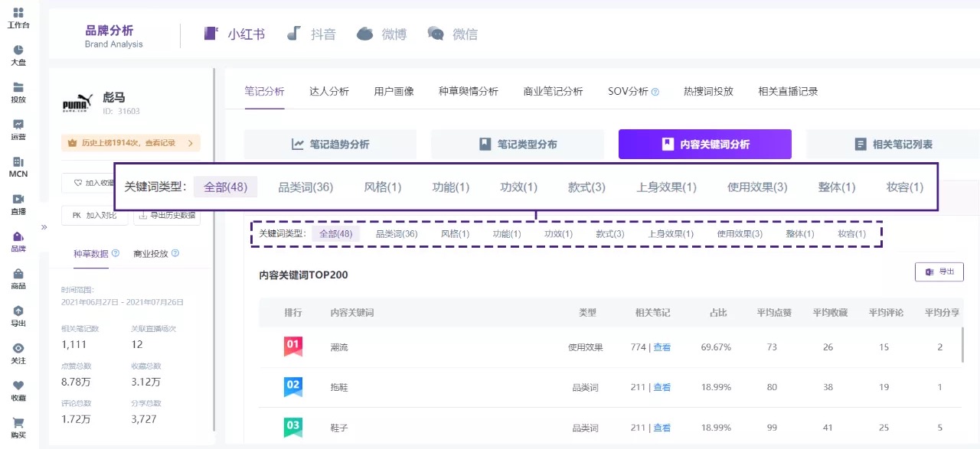
Task: Switch to the 抖音 platform tab
Action: point(312,34)
